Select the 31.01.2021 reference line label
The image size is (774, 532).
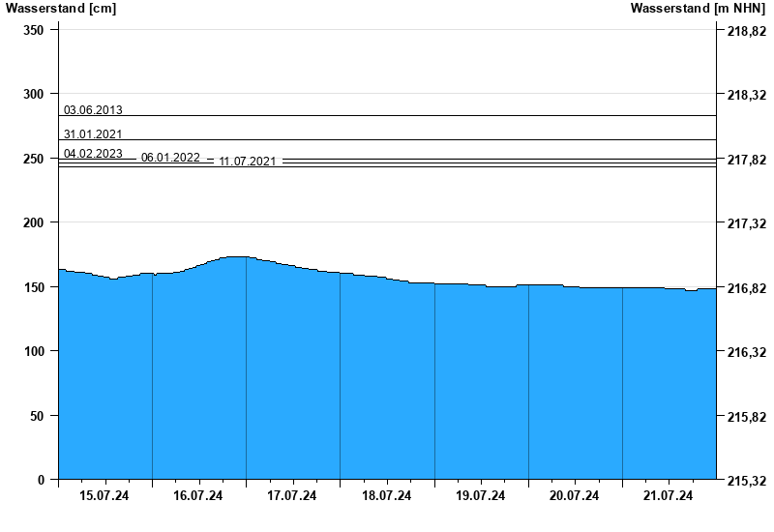click(x=93, y=133)
